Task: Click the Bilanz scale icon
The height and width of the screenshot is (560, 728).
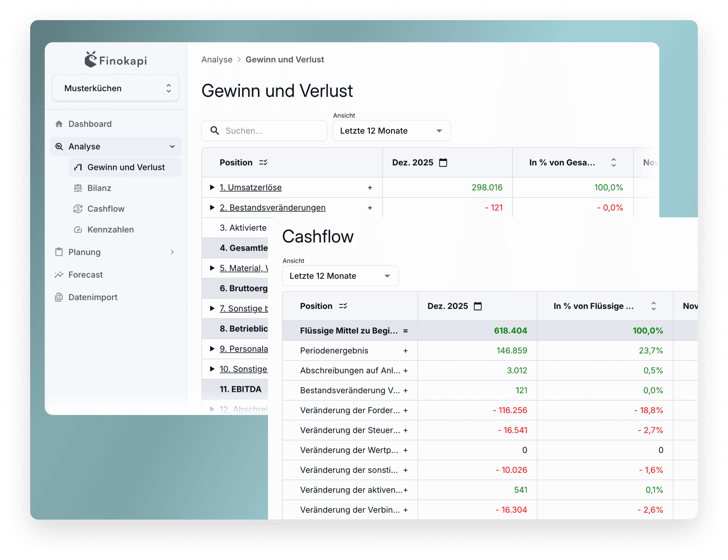Action: [78, 188]
